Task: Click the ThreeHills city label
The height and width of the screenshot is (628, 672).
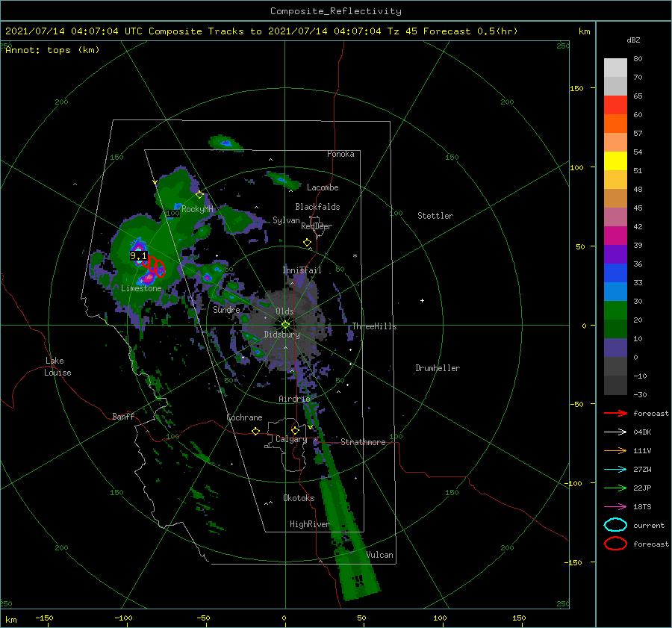Action: tap(374, 326)
